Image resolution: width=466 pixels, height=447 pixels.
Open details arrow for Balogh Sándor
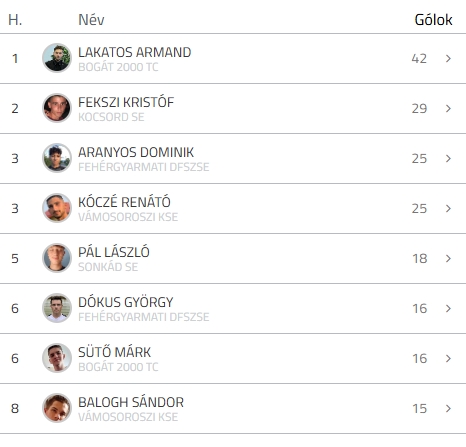pyautogui.click(x=448, y=409)
